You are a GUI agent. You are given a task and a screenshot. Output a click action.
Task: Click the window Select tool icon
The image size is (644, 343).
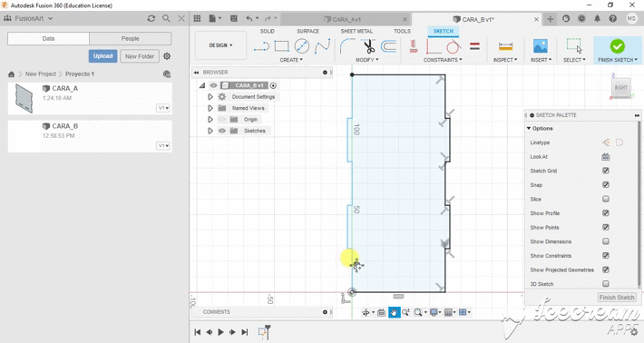574,46
